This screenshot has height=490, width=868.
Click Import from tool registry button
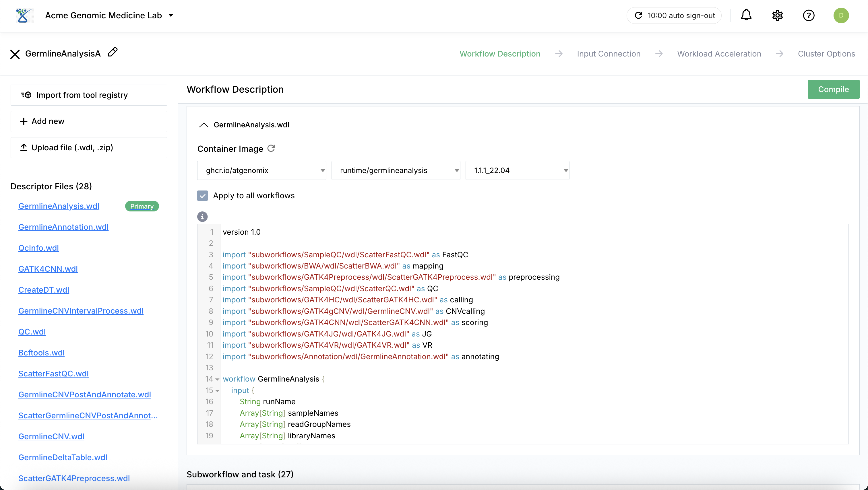pyautogui.click(x=89, y=95)
